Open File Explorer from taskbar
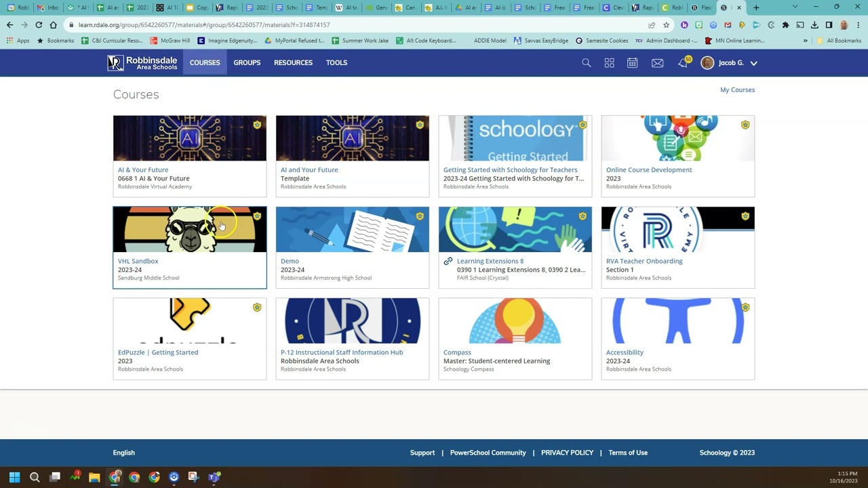The height and width of the screenshot is (488, 868). click(94, 477)
